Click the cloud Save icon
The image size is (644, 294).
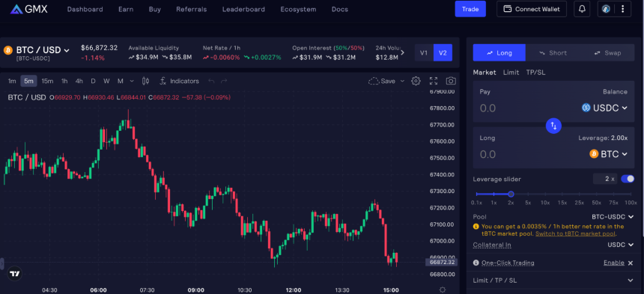pos(374,82)
